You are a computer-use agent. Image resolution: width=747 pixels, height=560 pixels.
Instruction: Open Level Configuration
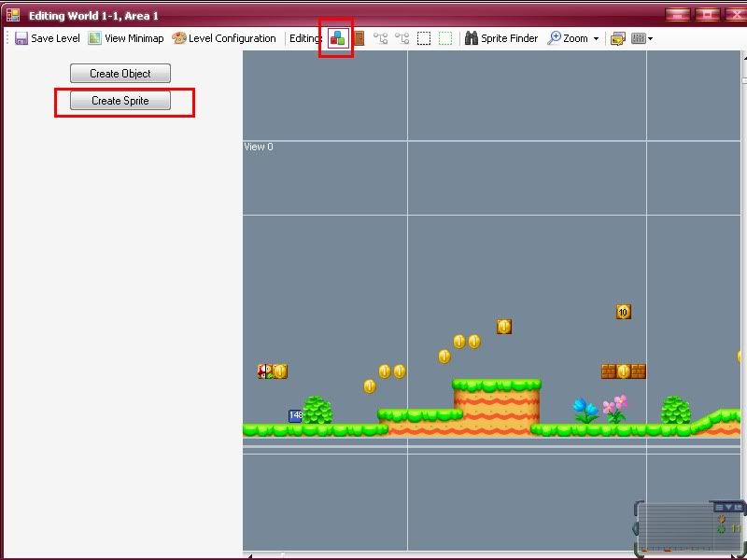[x=224, y=38]
